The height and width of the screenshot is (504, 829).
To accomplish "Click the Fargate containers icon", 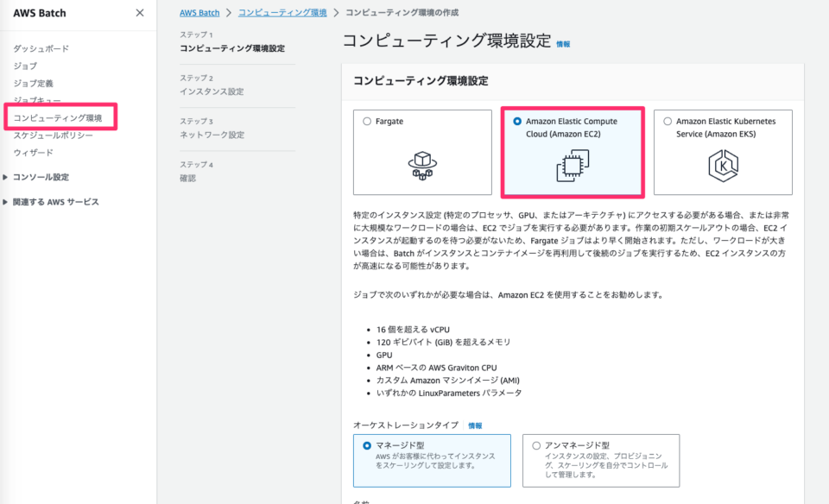I will (x=422, y=166).
